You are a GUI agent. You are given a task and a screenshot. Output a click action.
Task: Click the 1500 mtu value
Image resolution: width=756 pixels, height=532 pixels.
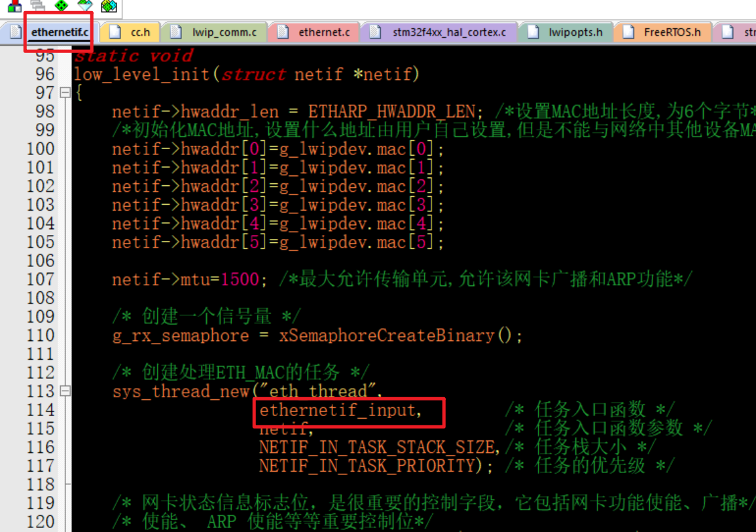tap(240, 279)
